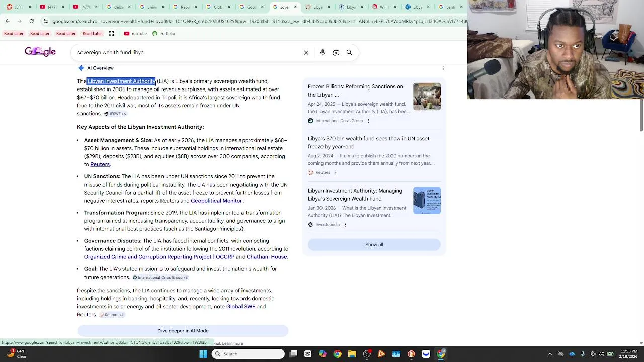Image resolution: width=644 pixels, height=362 pixels.
Task: Open the Reuters link in Asset Management section
Action: (x=100, y=164)
